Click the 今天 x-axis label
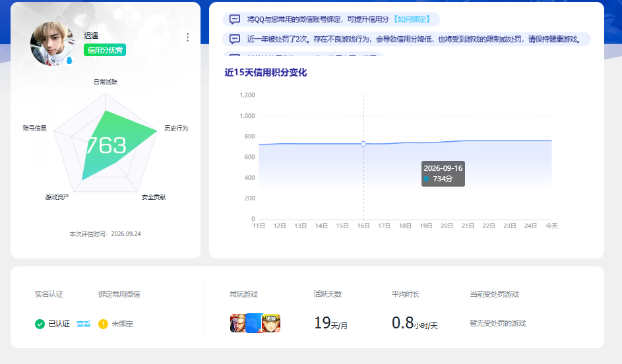The height and width of the screenshot is (364, 622). click(x=551, y=226)
